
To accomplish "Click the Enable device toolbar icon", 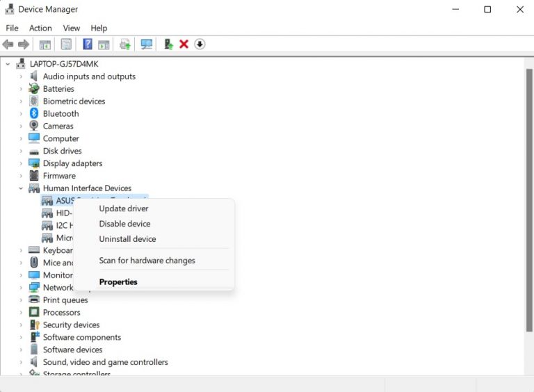I will pyautogui.click(x=168, y=44).
